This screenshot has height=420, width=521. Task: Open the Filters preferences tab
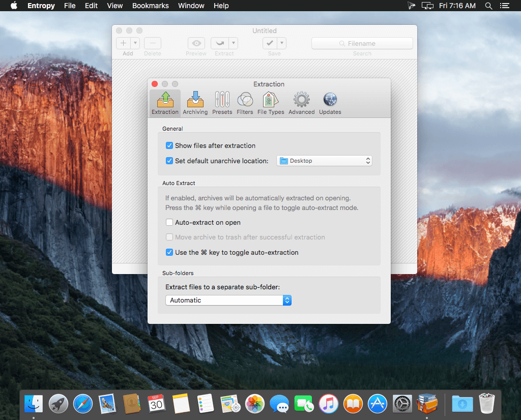click(x=245, y=103)
